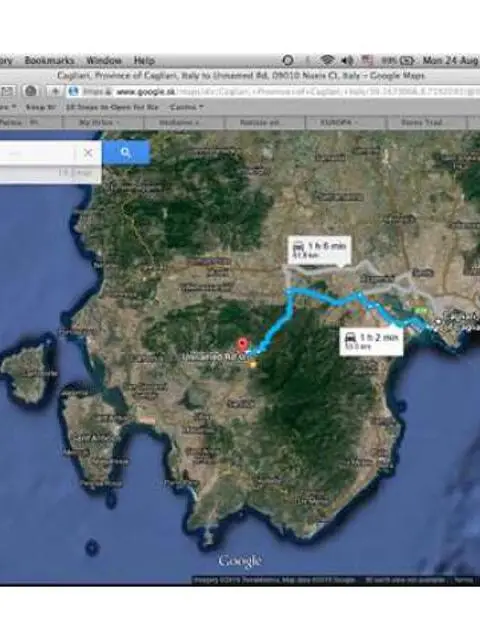Image resolution: width=480 pixels, height=640 pixels.
Task: Open the Window menu
Action: (104, 60)
